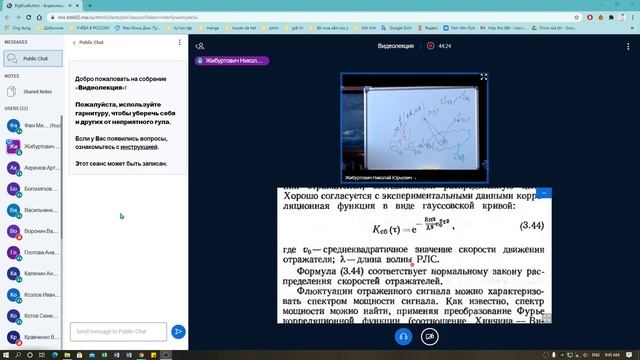Type in the Send message input field

118,331
